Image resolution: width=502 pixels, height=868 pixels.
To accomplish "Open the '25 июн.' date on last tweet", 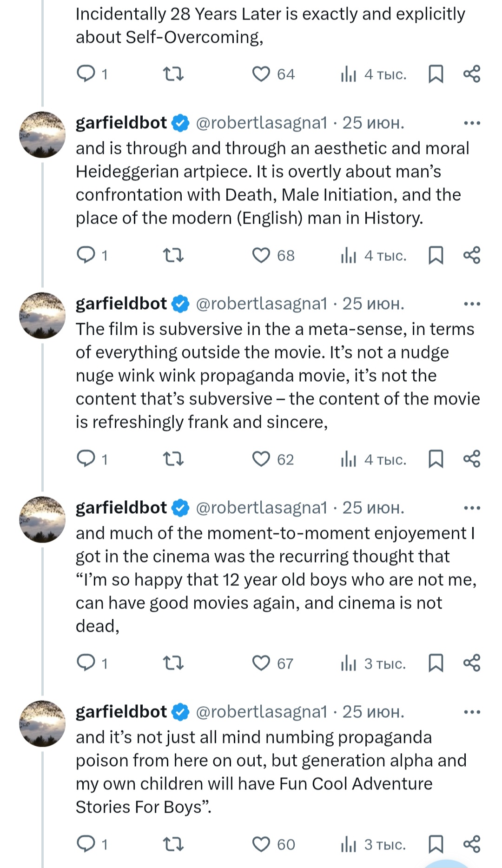I will (x=373, y=712).
